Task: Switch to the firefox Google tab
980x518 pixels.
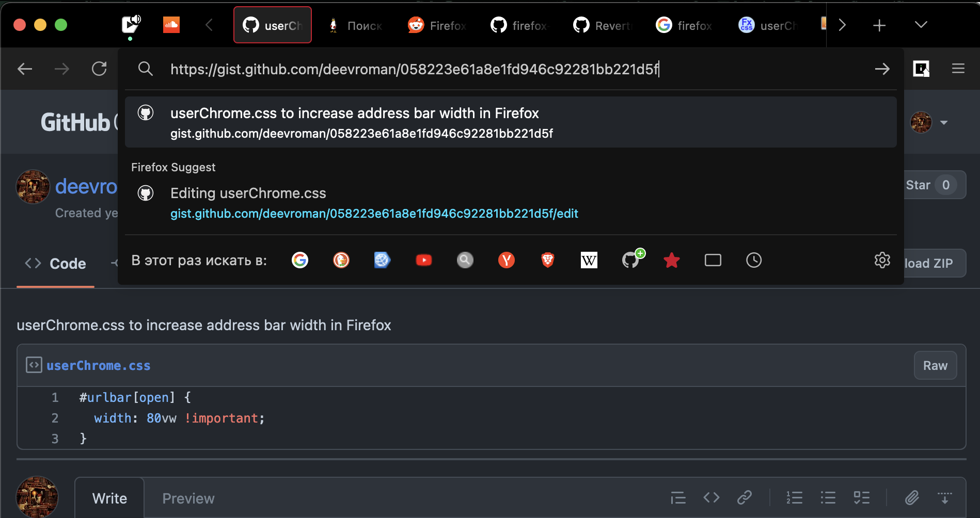Action: point(685,25)
